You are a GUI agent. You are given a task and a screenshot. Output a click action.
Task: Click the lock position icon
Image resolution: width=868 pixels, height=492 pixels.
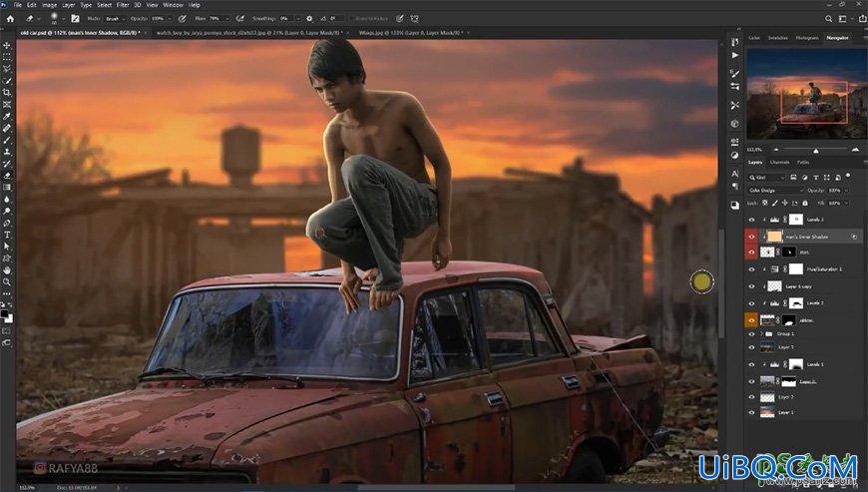pyautogui.click(x=784, y=204)
